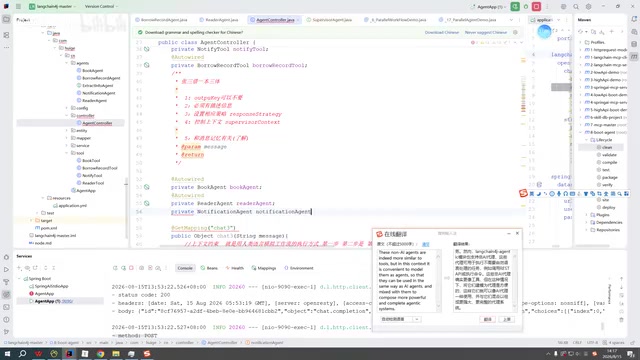The width and height of the screenshot is (640, 360).
Task: Open Chrome from the Windows taskbar
Action: pyautogui.click(x=100, y=354)
